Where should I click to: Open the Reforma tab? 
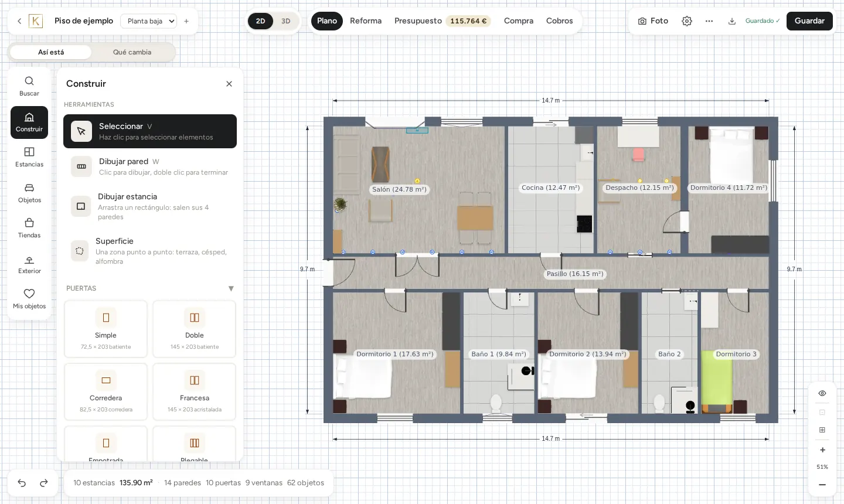pos(366,21)
